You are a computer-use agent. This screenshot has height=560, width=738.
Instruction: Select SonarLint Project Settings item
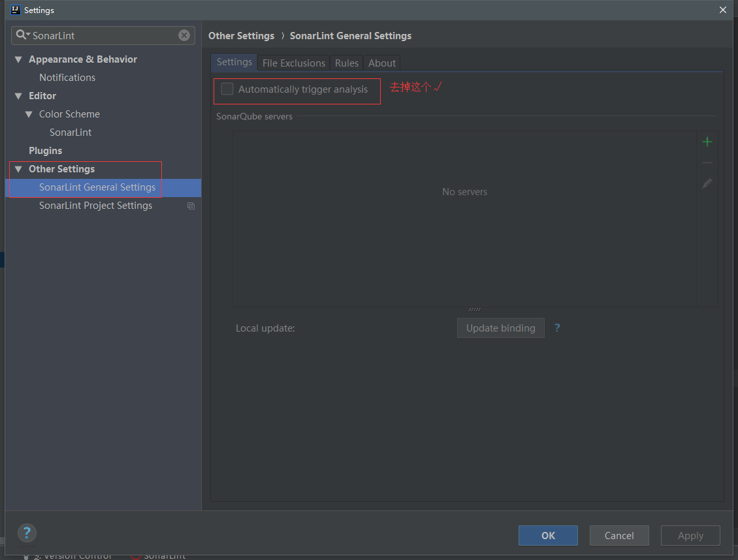pyautogui.click(x=95, y=206)
